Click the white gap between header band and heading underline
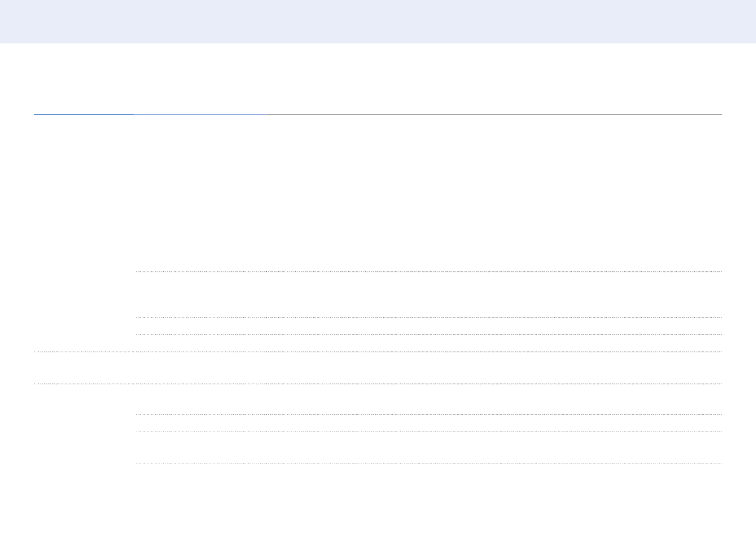756x535 pixels. (378, 80)
